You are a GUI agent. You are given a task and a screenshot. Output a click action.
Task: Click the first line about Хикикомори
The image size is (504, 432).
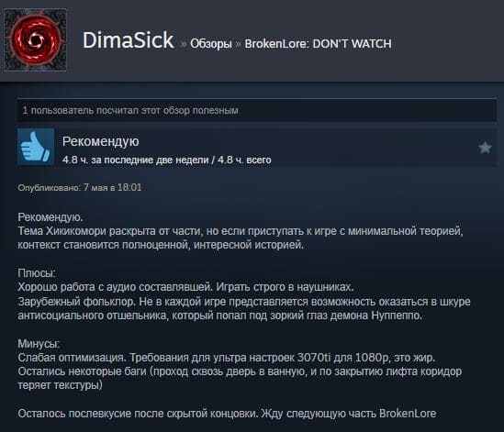click(x=241, y=231)
